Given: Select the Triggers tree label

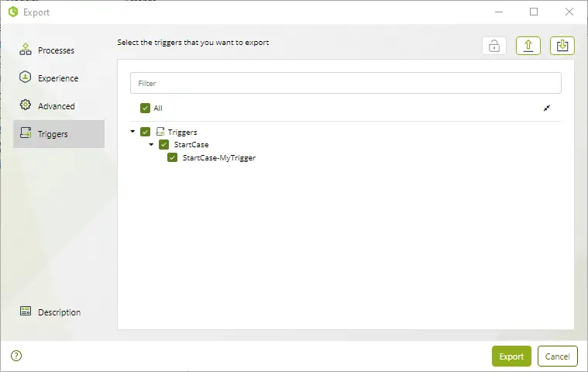Looking at the screenshot, I should coord(182,132).
